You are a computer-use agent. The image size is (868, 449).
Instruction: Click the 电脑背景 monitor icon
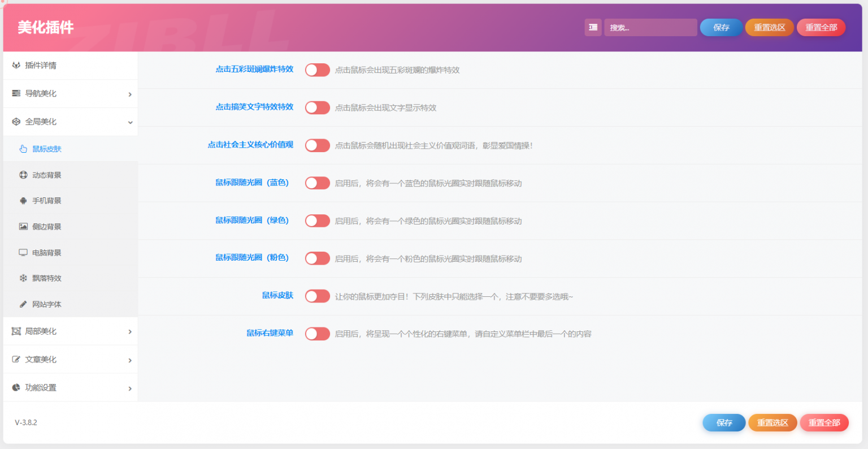point(23,253)
